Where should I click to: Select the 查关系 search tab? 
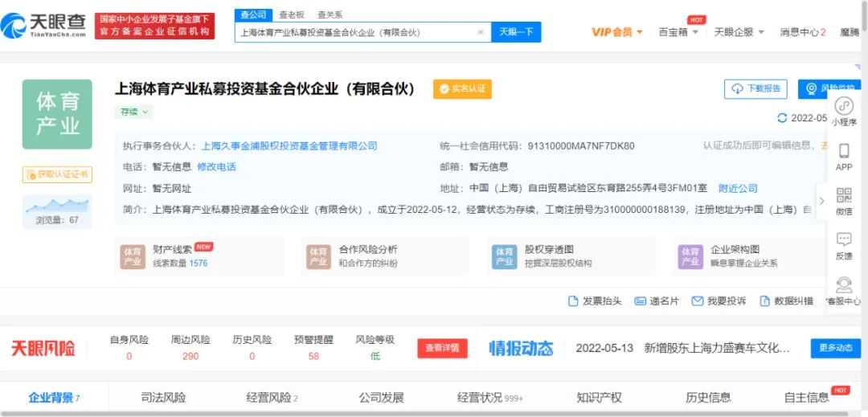[330, 15]
